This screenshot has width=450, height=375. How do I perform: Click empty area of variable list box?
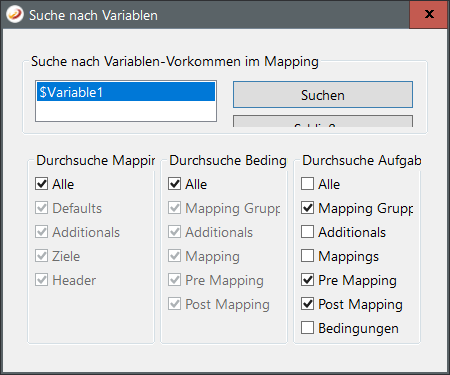(126, 111)
